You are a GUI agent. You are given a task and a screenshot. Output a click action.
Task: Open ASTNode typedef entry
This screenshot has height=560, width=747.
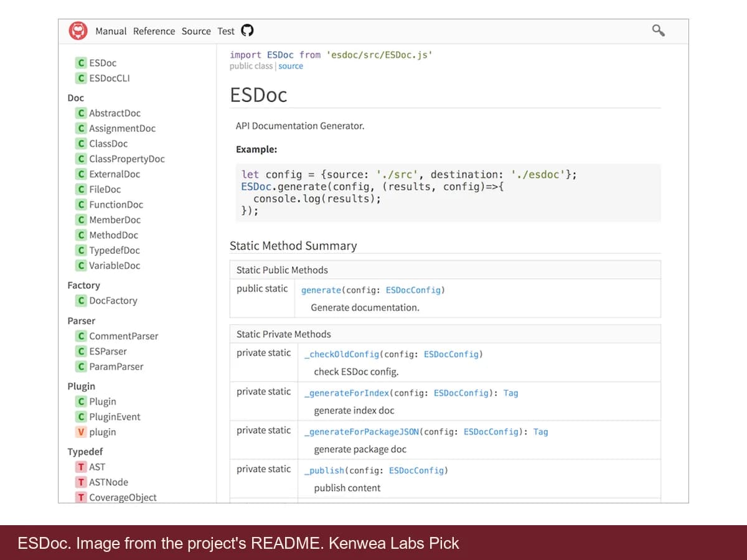pyautogui.click(x=108, y=482)
